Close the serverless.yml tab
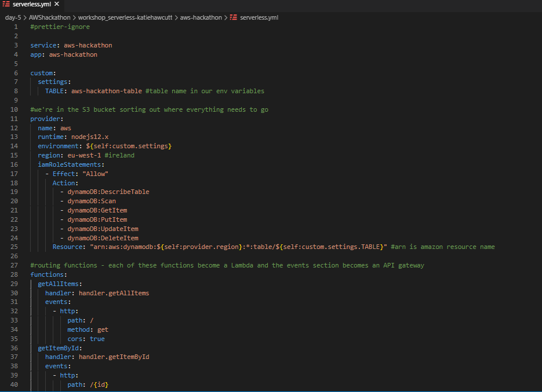The image size is (542, 392). tap(57, 4)
